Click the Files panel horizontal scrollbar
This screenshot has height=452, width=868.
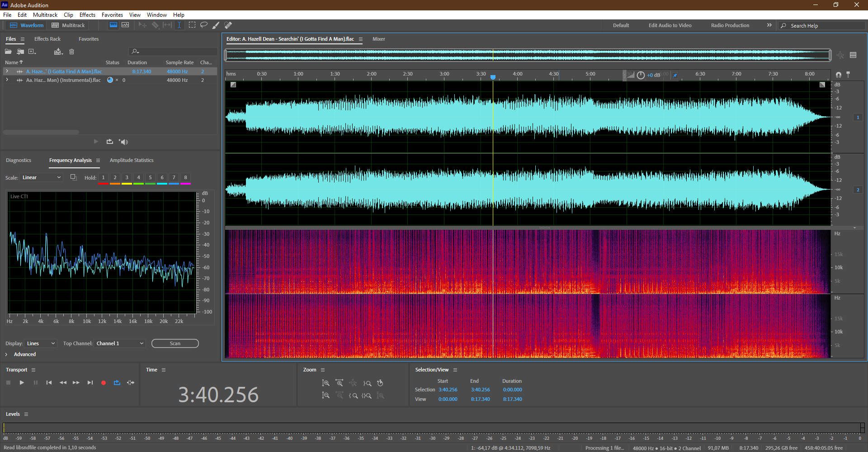click(x=41, y=132)
